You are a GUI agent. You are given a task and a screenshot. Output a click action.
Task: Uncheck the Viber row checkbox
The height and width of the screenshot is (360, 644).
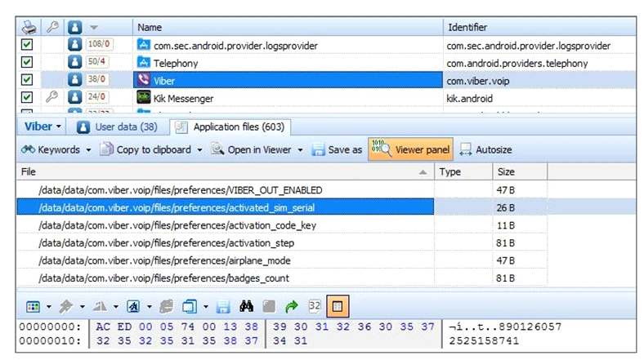tap(27, 81)
